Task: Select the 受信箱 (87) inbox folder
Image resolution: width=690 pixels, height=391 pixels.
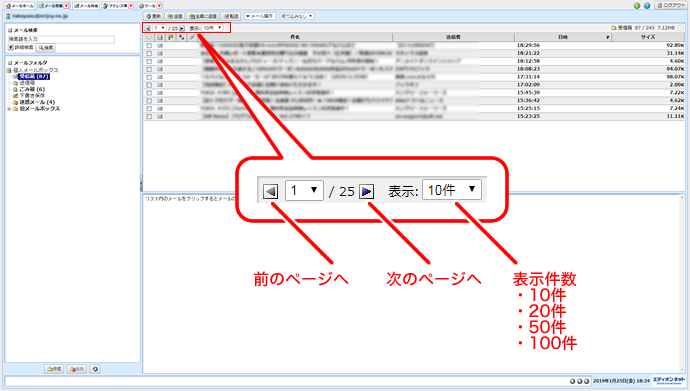Action: click(34, 77)
